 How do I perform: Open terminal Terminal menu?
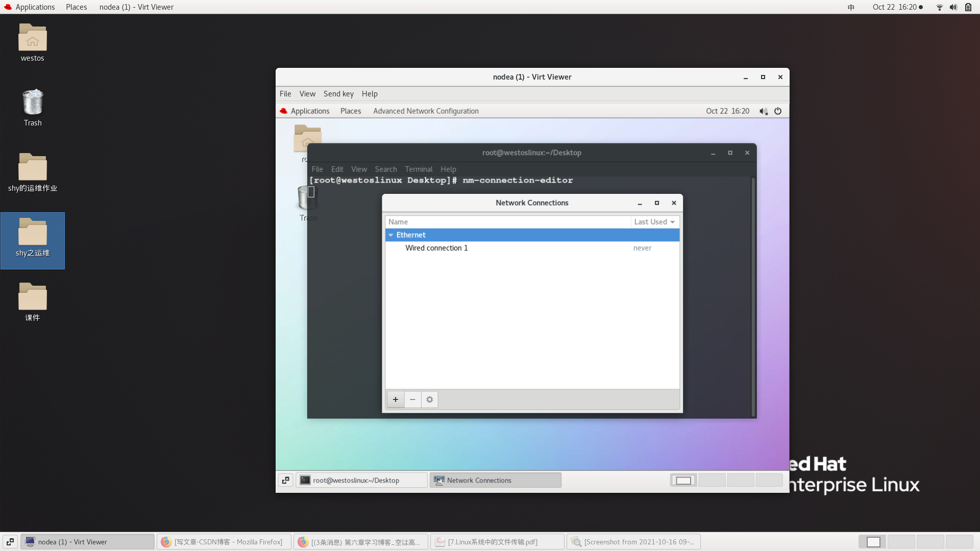(419, 169)
